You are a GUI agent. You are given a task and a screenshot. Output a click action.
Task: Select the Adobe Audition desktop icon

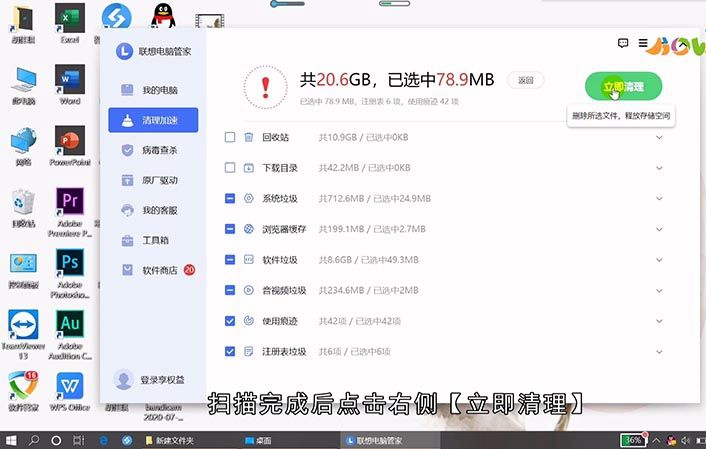[x=70, y=335]
